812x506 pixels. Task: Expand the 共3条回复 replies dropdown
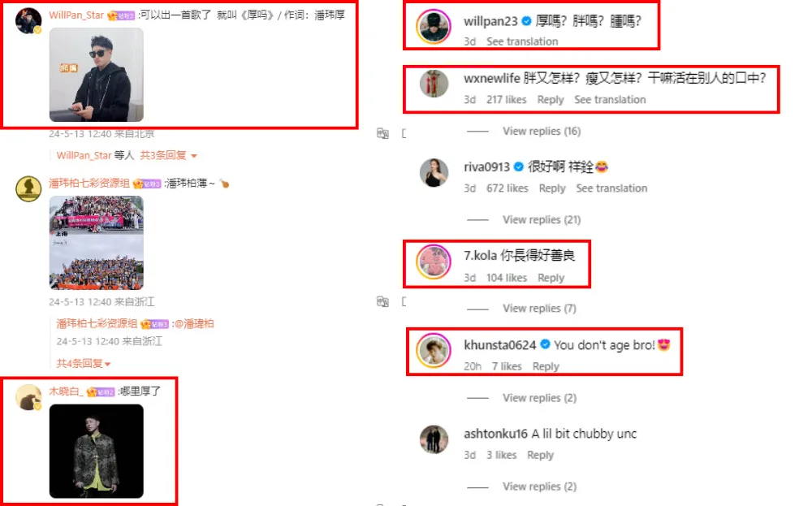click(x=169, y=155)
